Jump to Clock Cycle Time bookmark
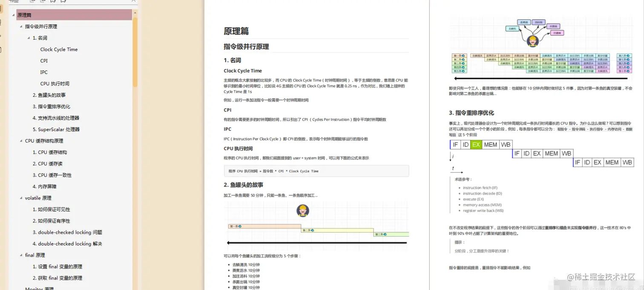Screen dimensions: 644x290 click(x=59, y=49)
